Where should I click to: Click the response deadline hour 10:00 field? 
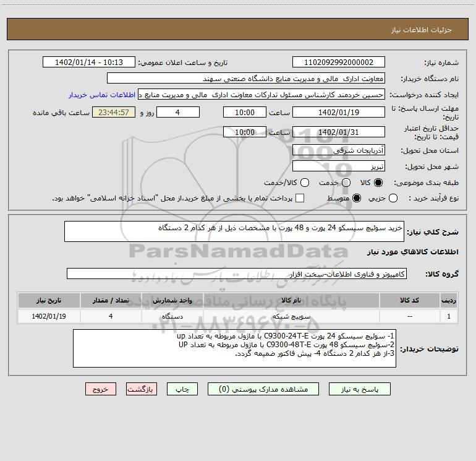[245, 112]
